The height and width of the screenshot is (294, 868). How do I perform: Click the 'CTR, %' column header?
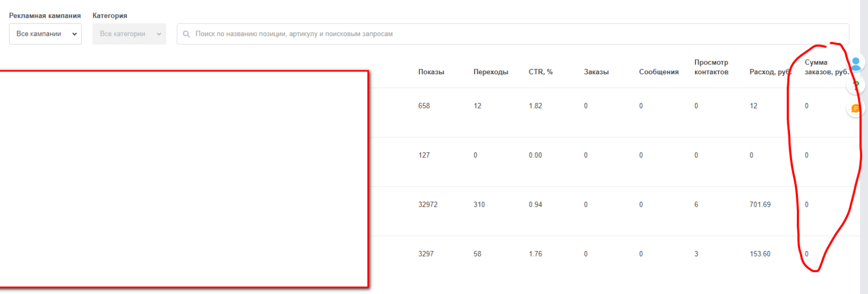541,72
